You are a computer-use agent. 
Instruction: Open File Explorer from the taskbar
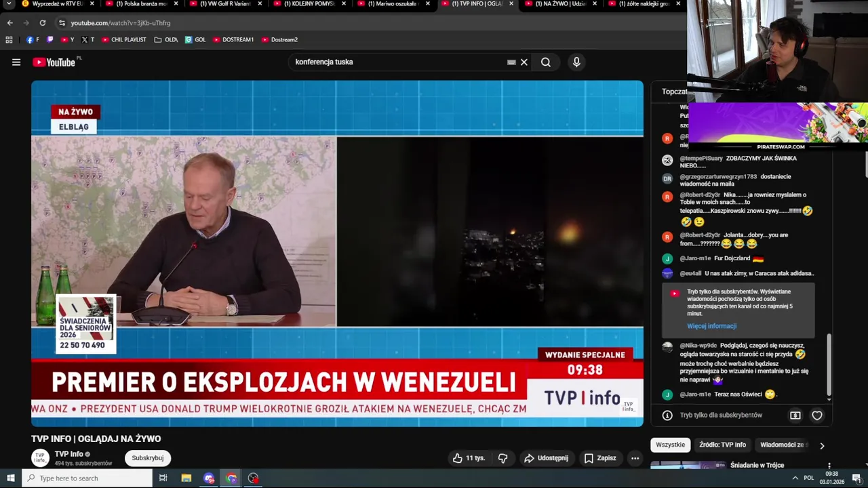tap(186, 479)
